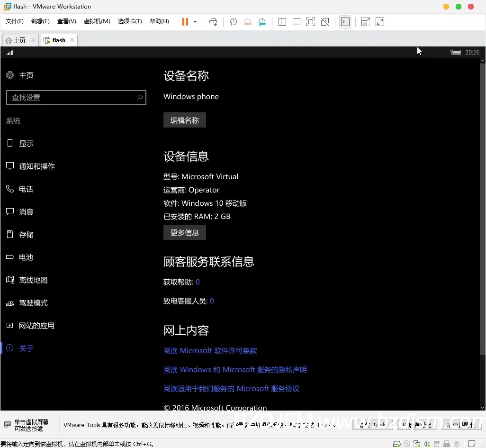This screenshot has width=486, height=448.
Task: Click the sound card status icon
Action: click(427, 444)
